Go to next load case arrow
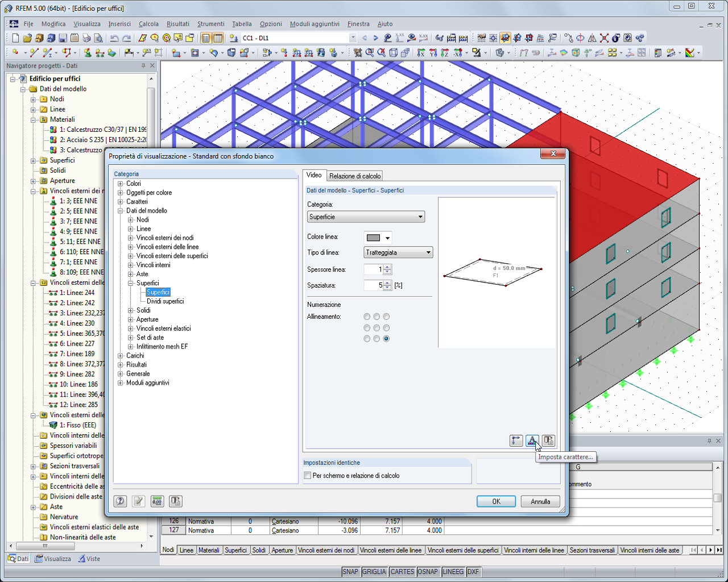The width and height of the screenshot is (728, 582). [375, 38]
